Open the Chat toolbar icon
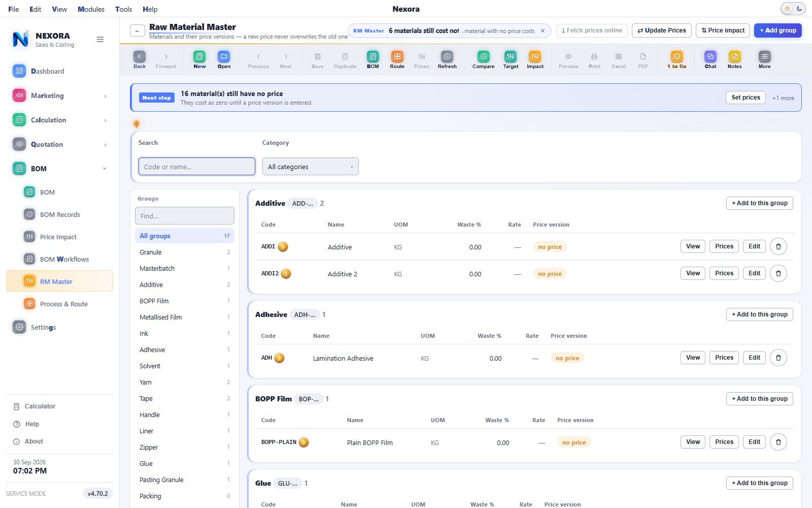Screen dimensions: 812x508 point(710,59)
